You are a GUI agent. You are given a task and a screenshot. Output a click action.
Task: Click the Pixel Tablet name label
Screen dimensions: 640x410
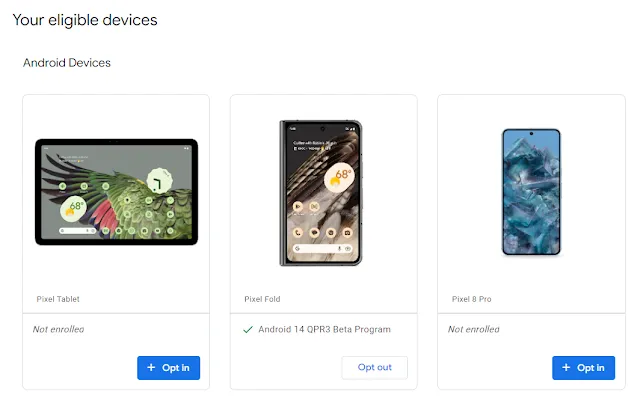click(x=58, y=299)
